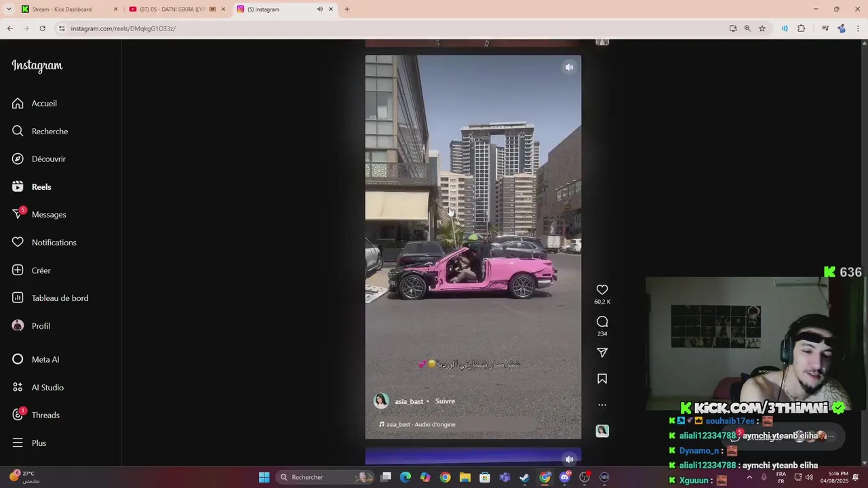Open the media controls icon in Chrome toolbar
Screen dimensions: 868x488
pos(825,28)
